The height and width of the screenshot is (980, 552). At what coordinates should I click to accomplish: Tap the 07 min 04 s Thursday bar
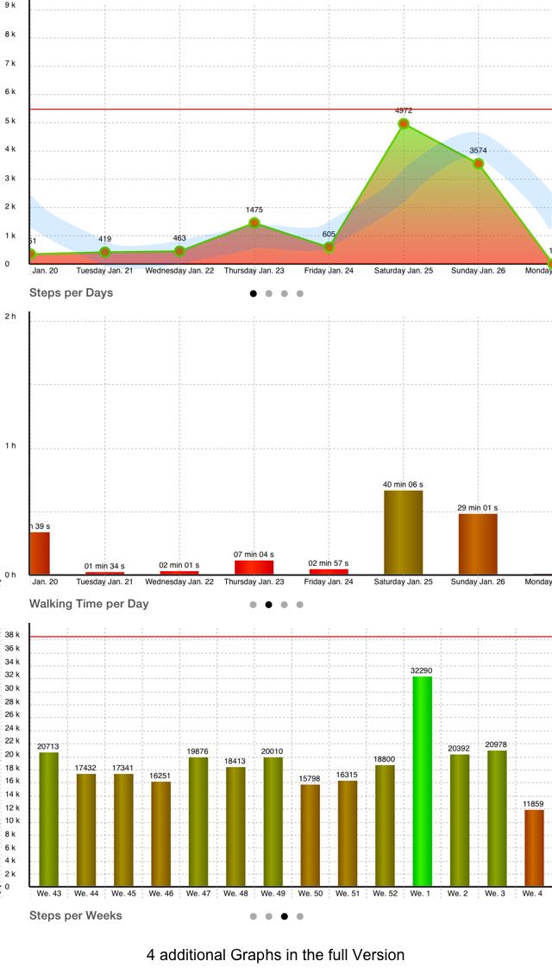(x=254, y=568)
